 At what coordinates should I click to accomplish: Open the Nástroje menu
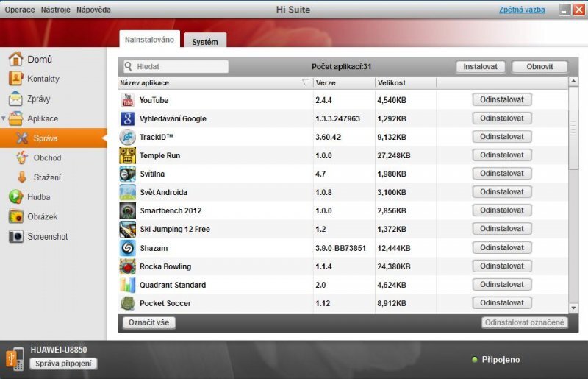[x=56, y=10]
